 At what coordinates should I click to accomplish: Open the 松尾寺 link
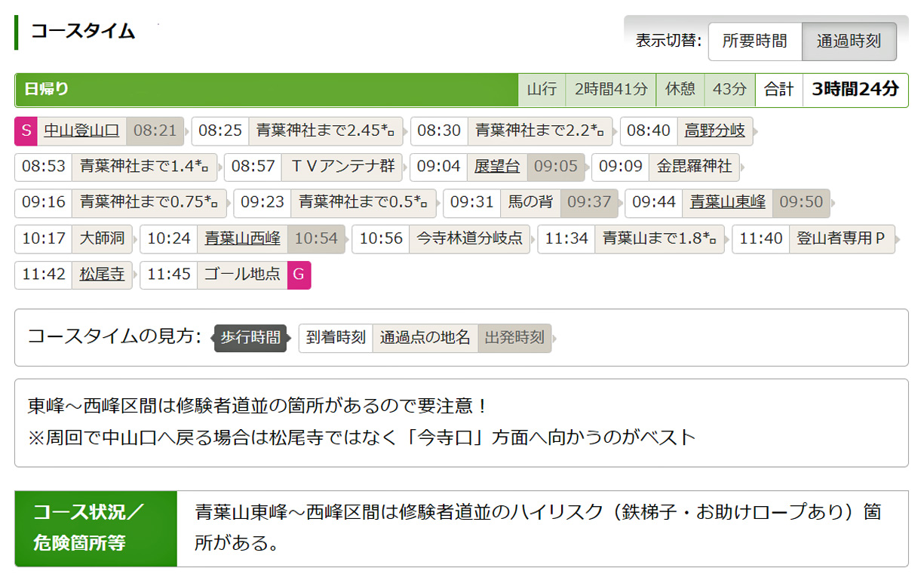[x=102, y=275]
